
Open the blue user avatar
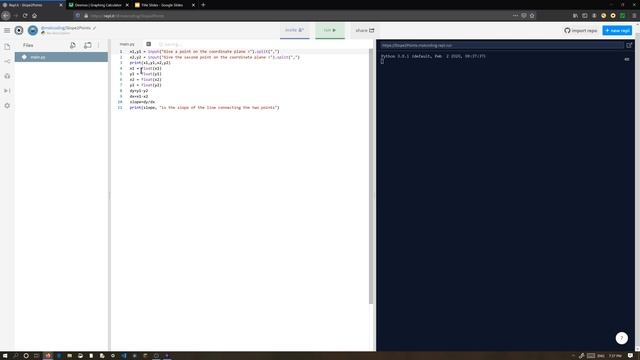33,30
